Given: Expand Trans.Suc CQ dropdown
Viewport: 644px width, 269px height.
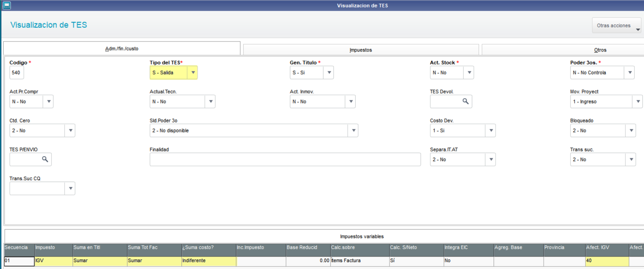Looking at the screenshot, I should 71,188.
